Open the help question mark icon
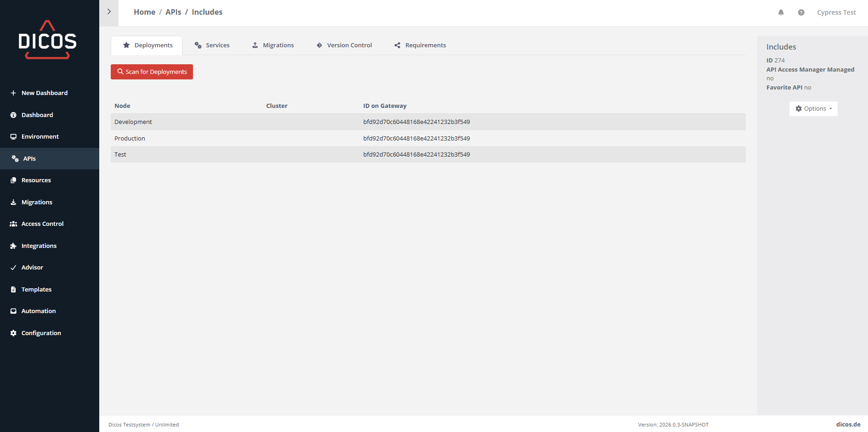 [801, 12]
